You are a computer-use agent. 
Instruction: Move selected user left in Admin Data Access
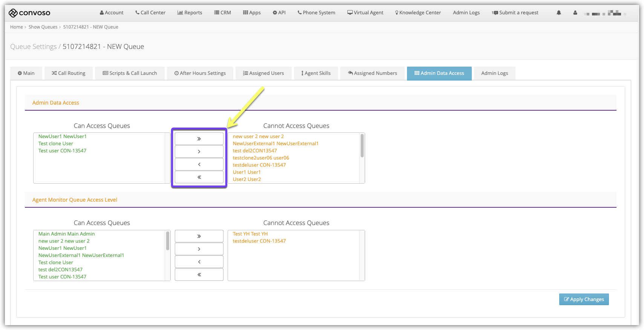(199, 164)
